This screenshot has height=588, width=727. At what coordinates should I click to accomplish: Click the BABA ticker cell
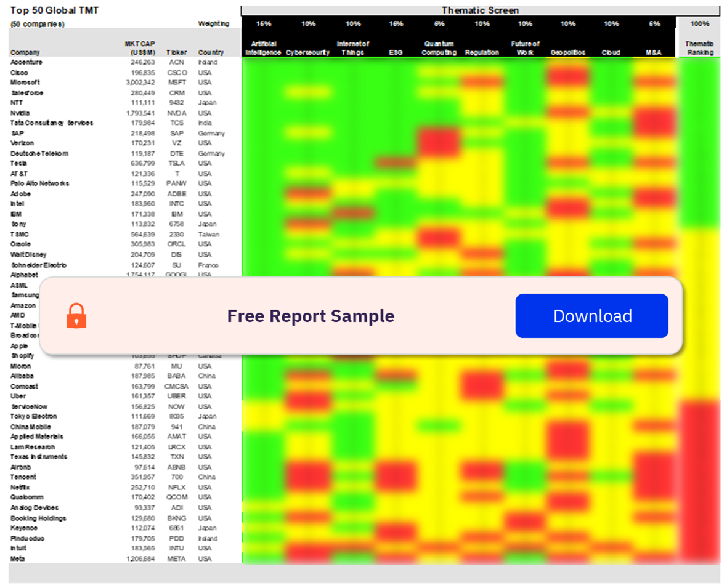tap(177, 376)
